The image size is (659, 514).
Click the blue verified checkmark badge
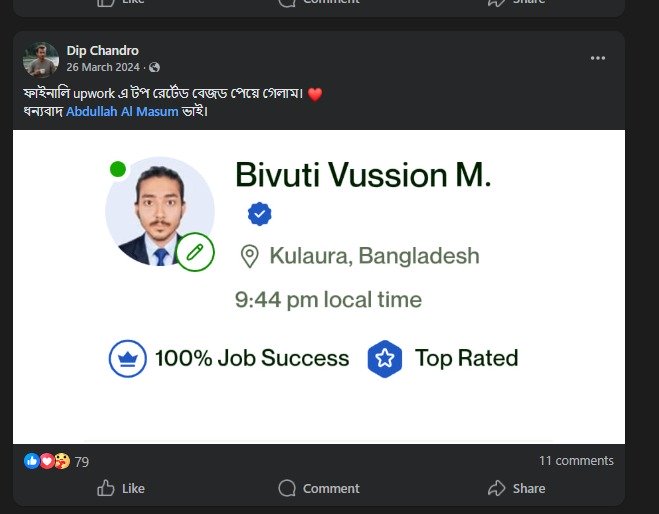point(260,213)
